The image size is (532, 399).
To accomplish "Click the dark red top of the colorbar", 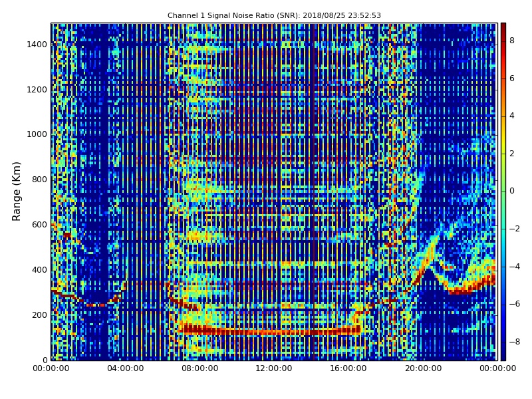I will (503, 29).
